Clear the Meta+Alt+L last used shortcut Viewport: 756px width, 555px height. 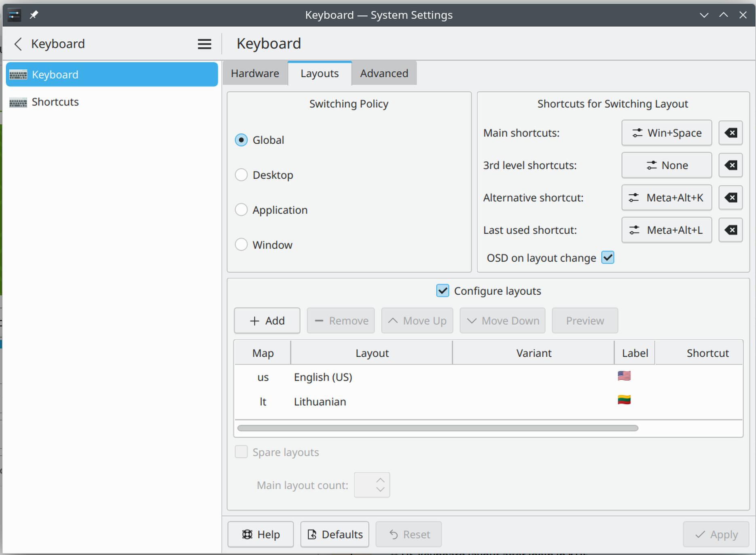tap(730, 230)
